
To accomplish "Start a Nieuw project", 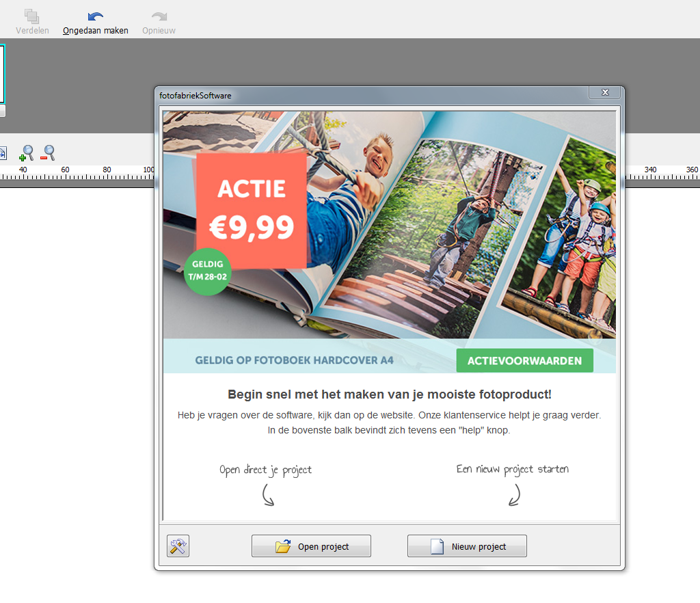I will coord(467,546).
